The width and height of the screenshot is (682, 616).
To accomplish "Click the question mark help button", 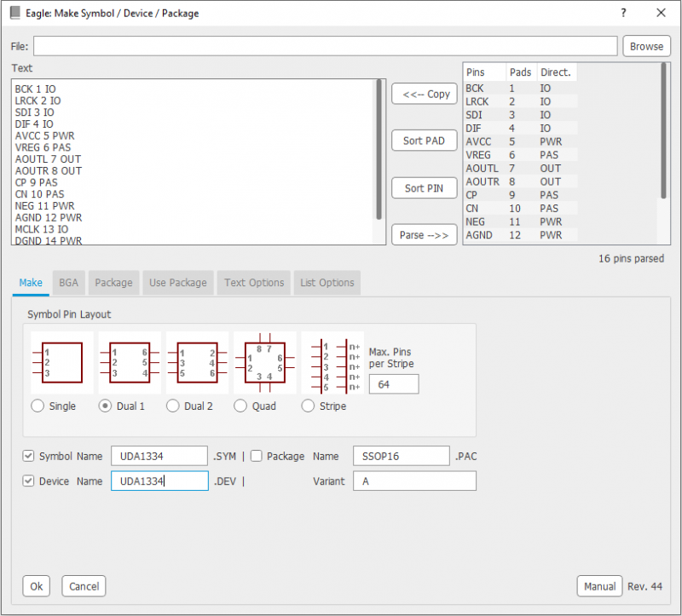I will click(x=623, y=13).
